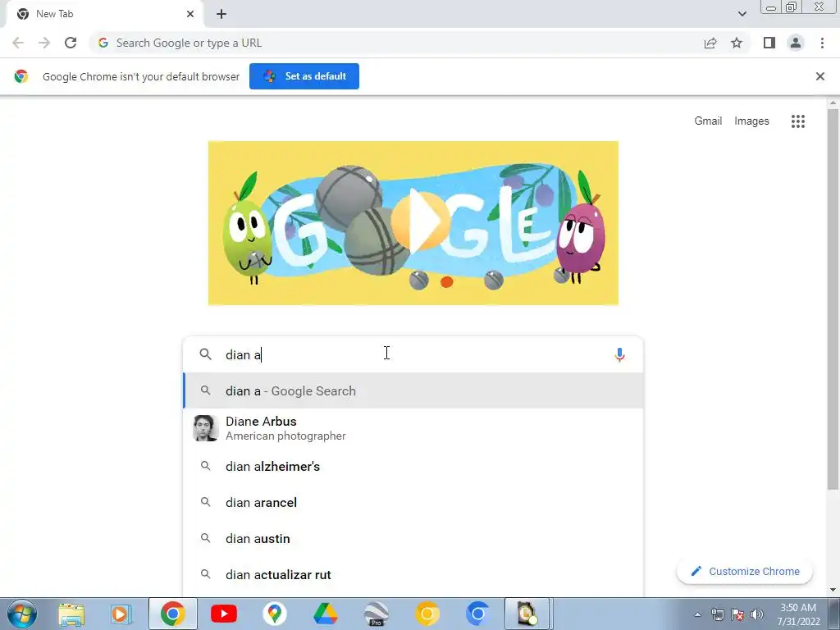The height and width of the screenshot is (630, 840).
Task: Click the magnifier icon in the search box
Action: point(206,354)
